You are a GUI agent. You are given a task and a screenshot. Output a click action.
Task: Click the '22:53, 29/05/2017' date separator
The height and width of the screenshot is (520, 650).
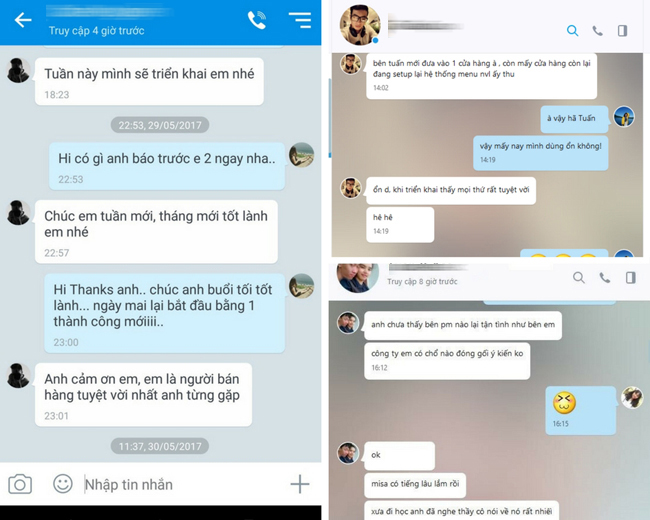160,125
